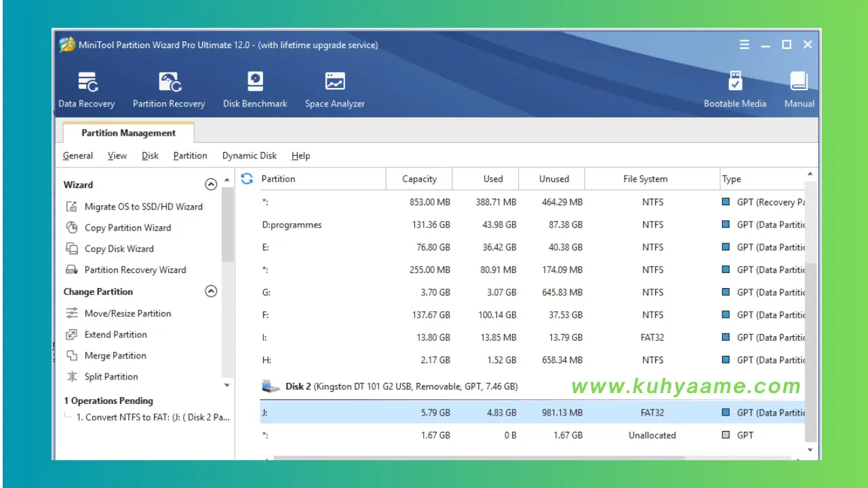Image resolution: width=868 pixels, height=488 pixels.
Task: Open the Disk Benchmark tool
Action: pos(255,90)
